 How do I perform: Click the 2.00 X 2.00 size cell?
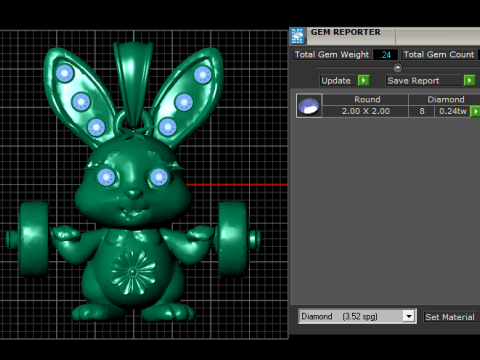366,111
